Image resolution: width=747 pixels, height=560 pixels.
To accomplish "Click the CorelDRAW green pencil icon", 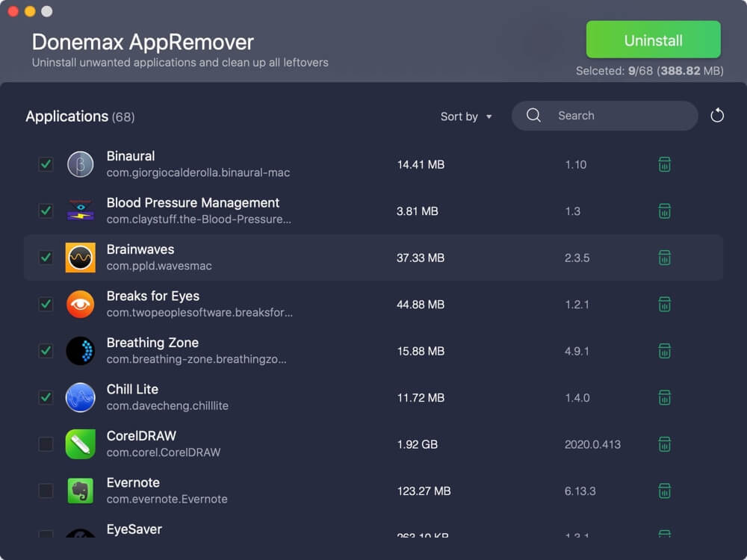I will tap(80, 444).
